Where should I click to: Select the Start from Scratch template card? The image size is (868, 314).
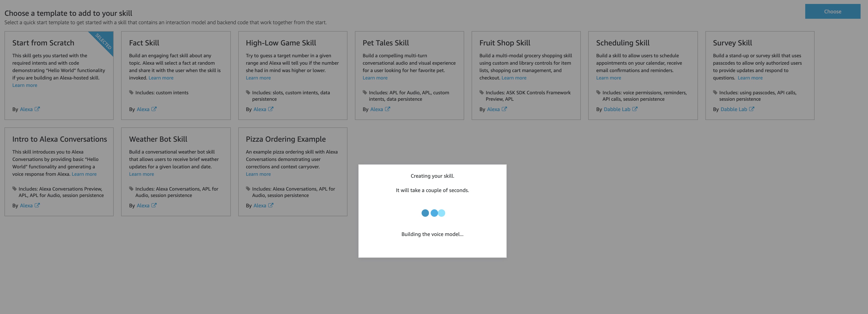tap(59, 75)
